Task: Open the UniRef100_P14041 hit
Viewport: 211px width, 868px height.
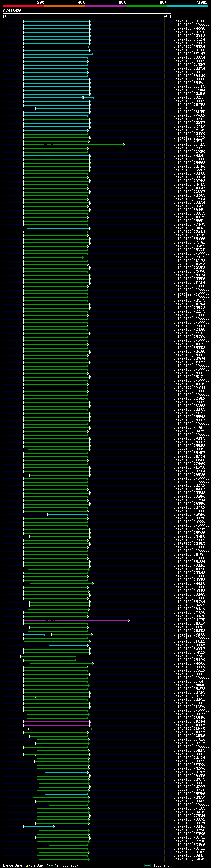Action: pos(189,859)
